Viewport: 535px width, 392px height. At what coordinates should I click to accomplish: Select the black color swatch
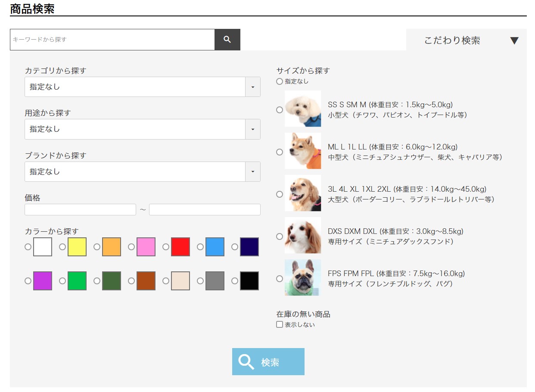coord(249,281)
